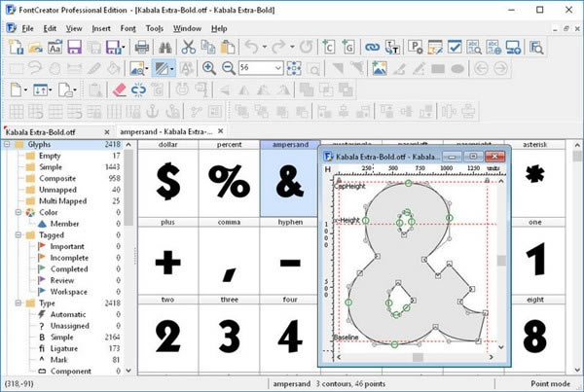
Task: Click the Copy icon
Action: coord(208,48)
